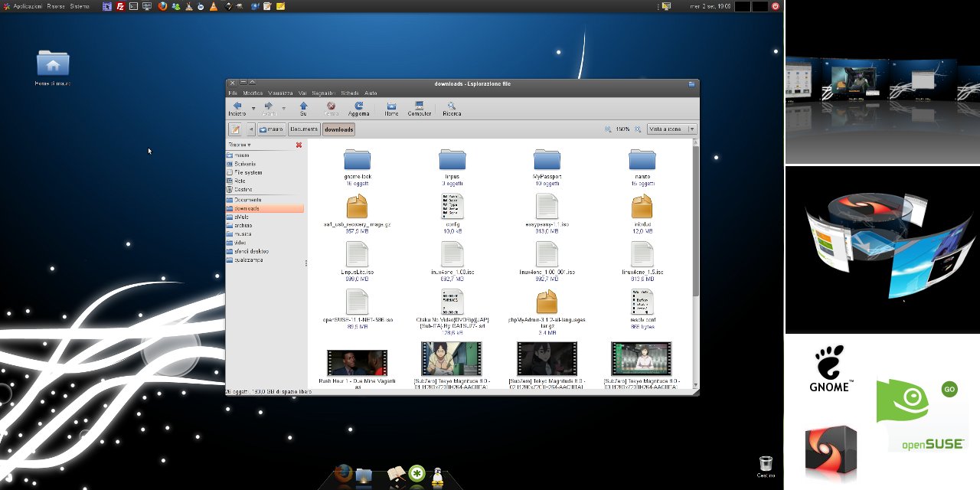Select aMule bookmark in the sidebar

coord(265,217)
